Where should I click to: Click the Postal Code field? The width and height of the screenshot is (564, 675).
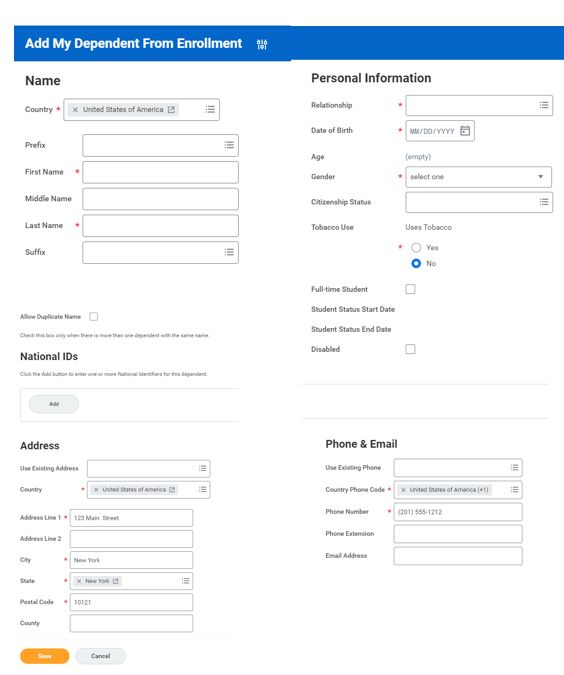pos(131,602)
